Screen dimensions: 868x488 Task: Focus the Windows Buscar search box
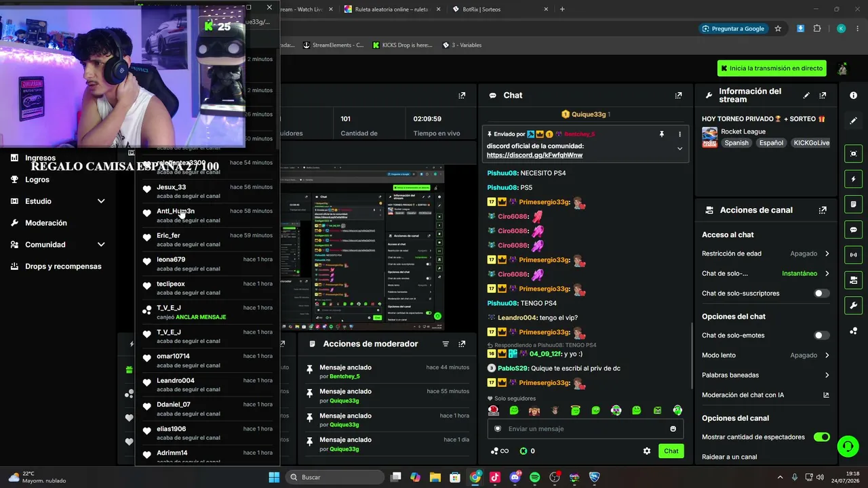[334, 477]
